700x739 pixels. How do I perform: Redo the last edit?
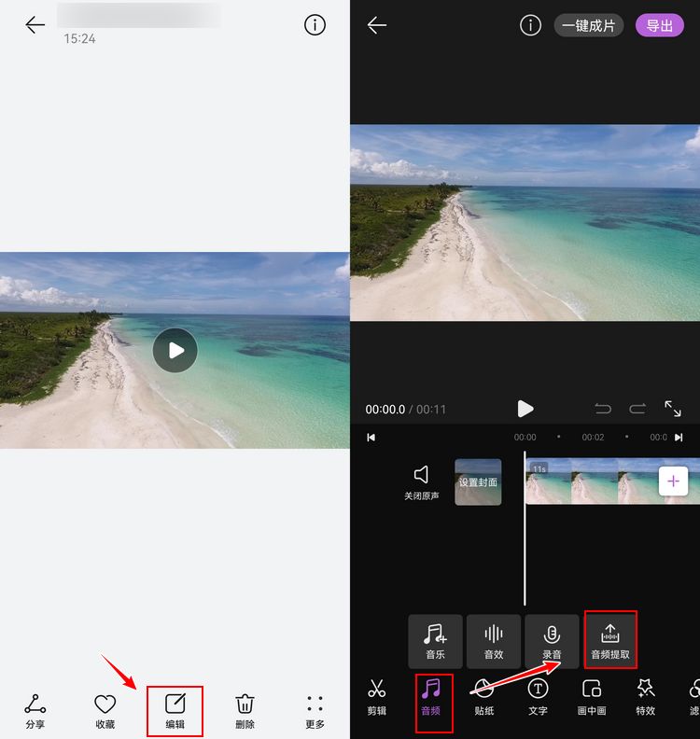point(637,408)
